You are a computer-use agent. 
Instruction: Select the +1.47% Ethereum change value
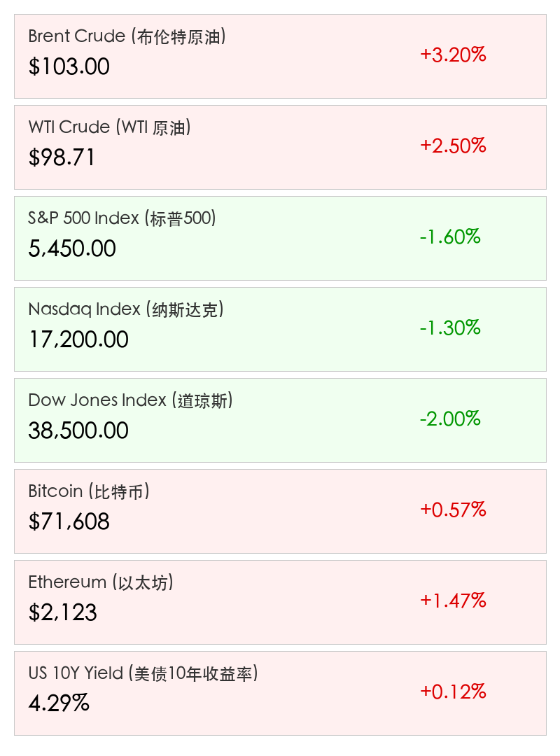coord(453,601)
